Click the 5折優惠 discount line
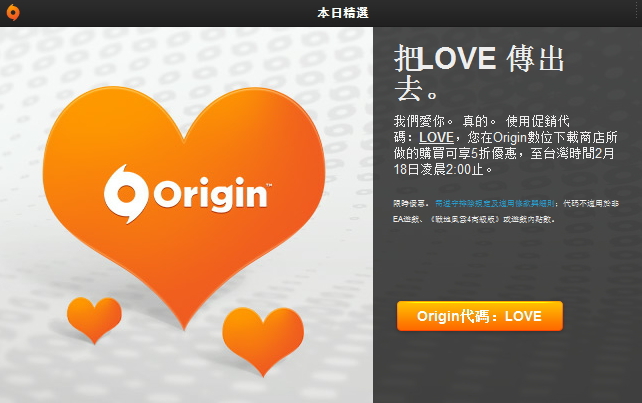The image size is (642, 403). point(504,153)
